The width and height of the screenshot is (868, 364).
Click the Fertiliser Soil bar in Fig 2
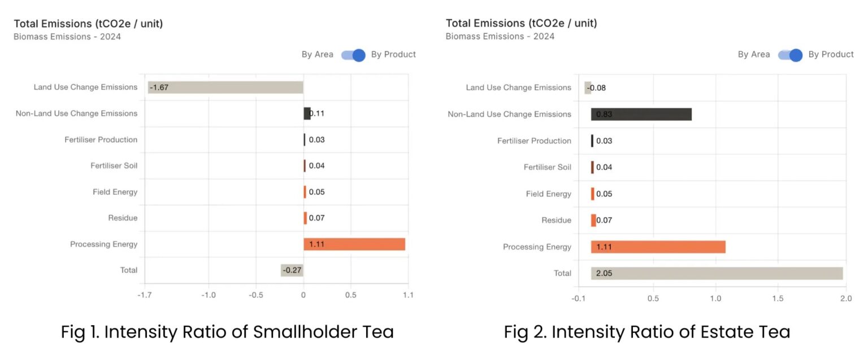click(x=591, y=167)
